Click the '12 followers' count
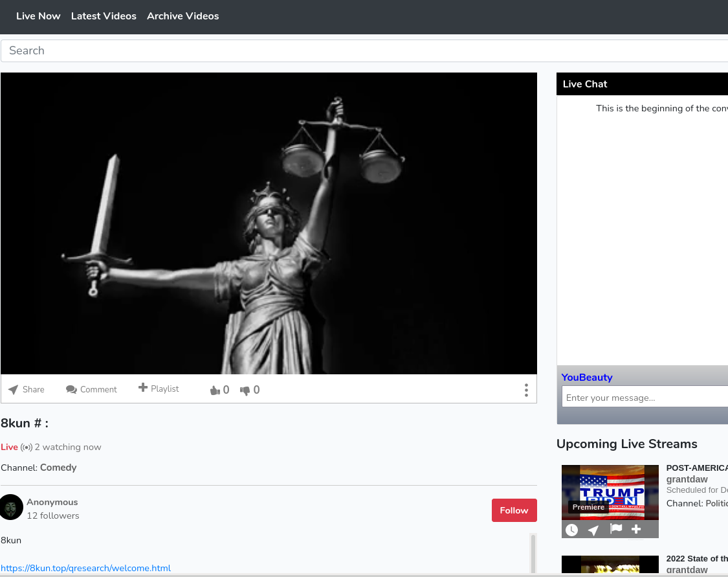Screen dimensions: 728x577 [x=53, y=515]
